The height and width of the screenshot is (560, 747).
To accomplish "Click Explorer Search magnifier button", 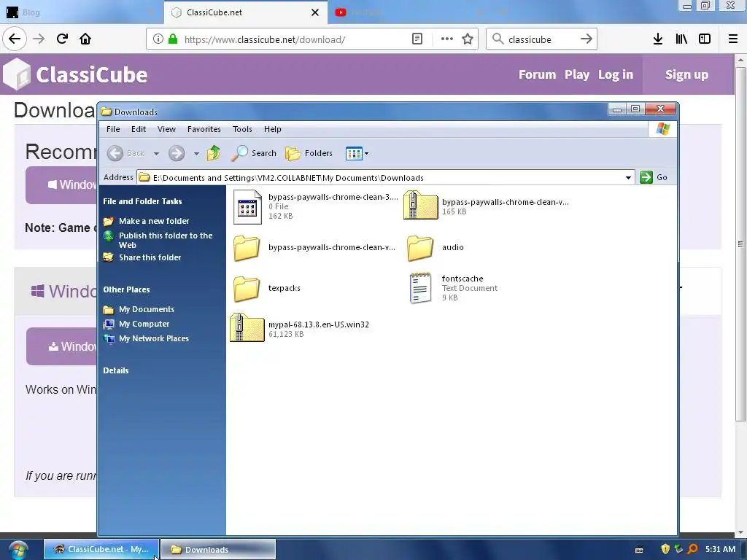I will 254,153.
